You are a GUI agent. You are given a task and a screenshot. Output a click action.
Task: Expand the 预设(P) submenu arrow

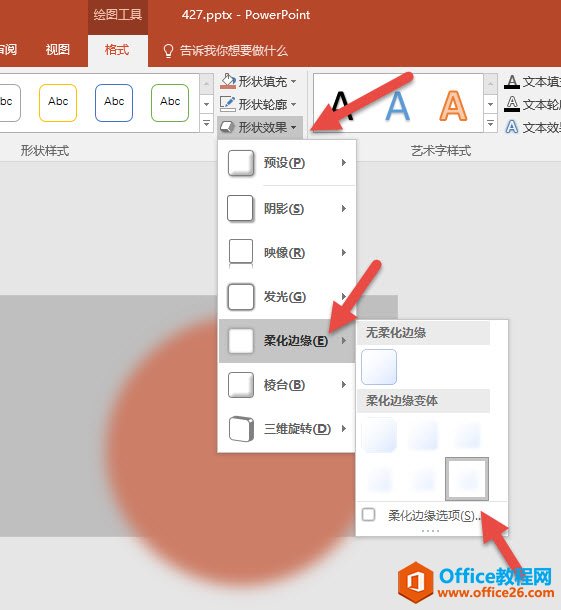[344, 163]
